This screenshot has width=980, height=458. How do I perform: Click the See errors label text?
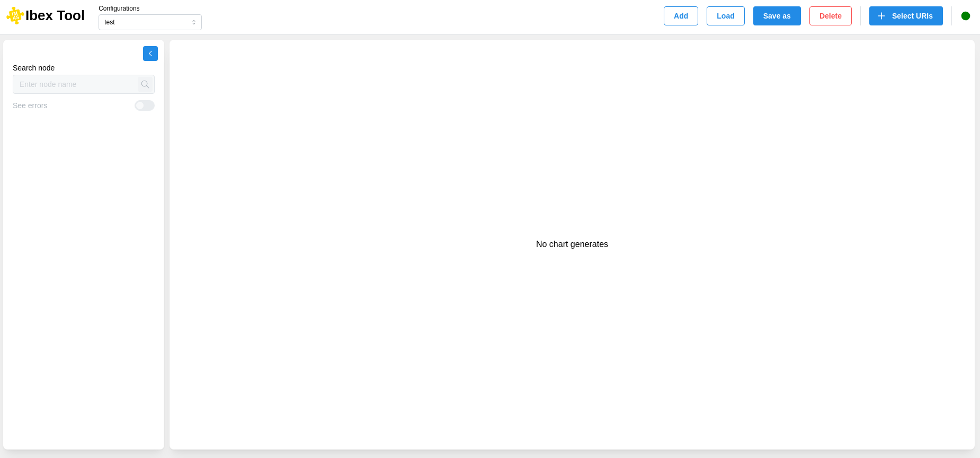(x=30, y=105)
